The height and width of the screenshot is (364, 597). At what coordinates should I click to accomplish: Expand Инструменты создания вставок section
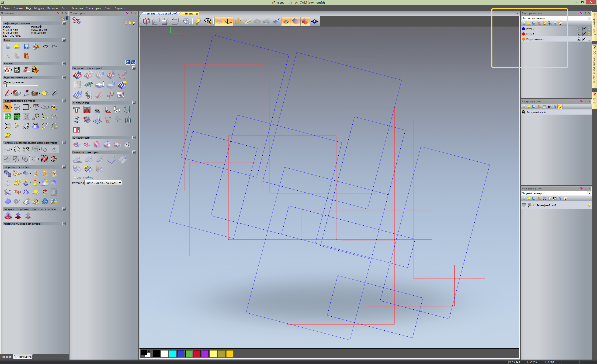(x=64, y=224)
